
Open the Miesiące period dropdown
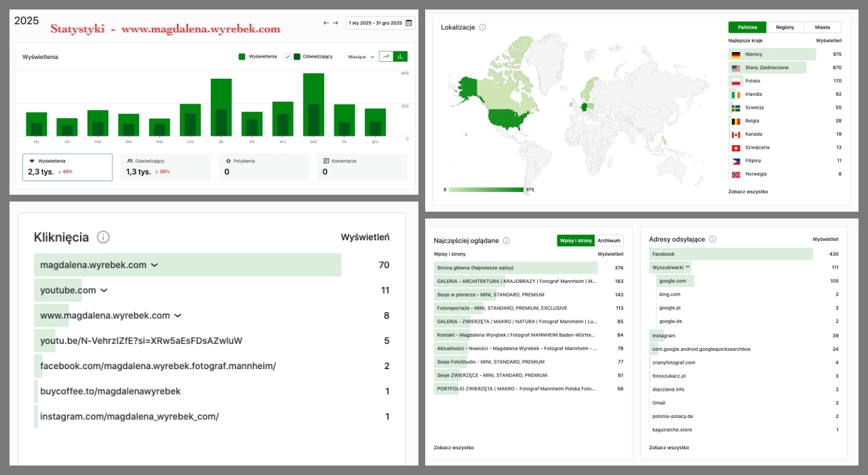[x=361, y=57]
